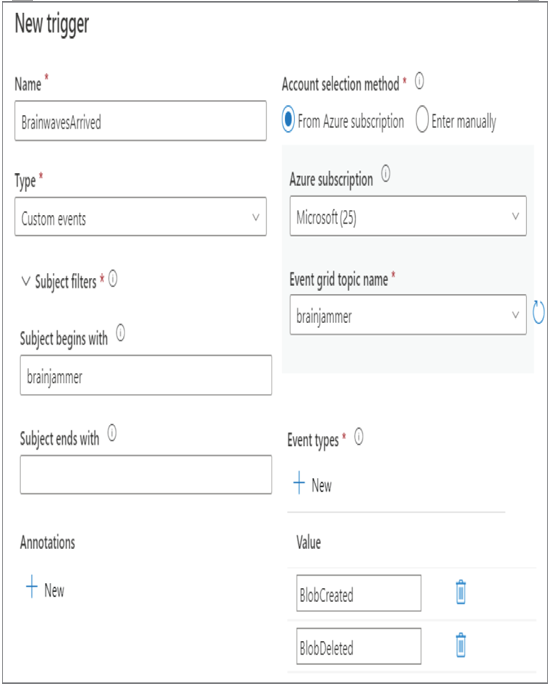Click the empty Subject ends with field

tap(146, 475)
